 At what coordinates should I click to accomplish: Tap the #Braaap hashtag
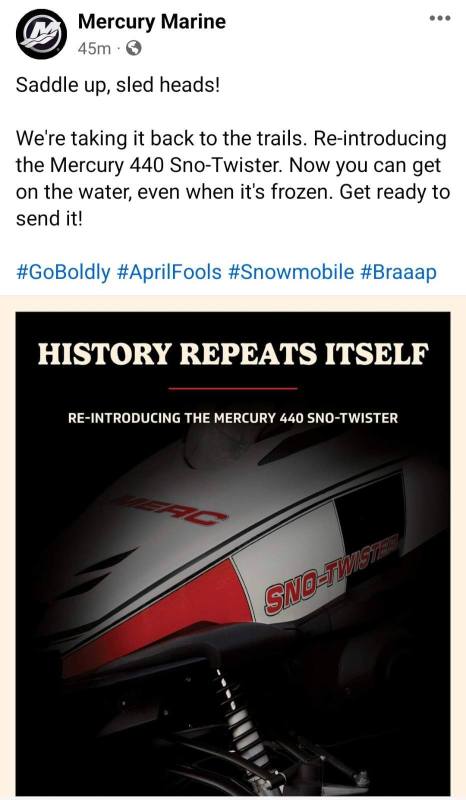tap(399, 272)
